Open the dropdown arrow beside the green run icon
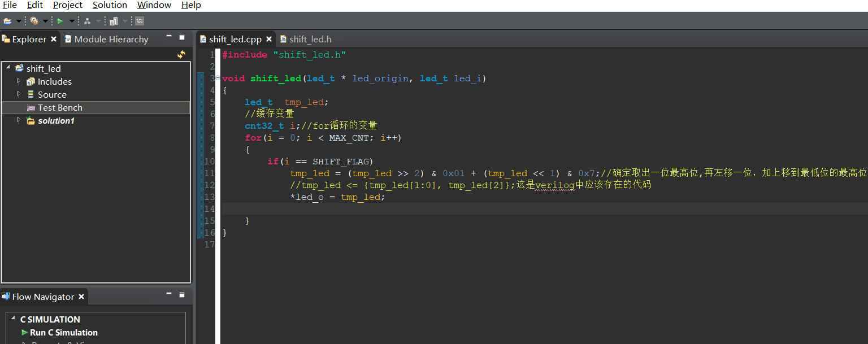868x344 pixels. pos(72,21)
